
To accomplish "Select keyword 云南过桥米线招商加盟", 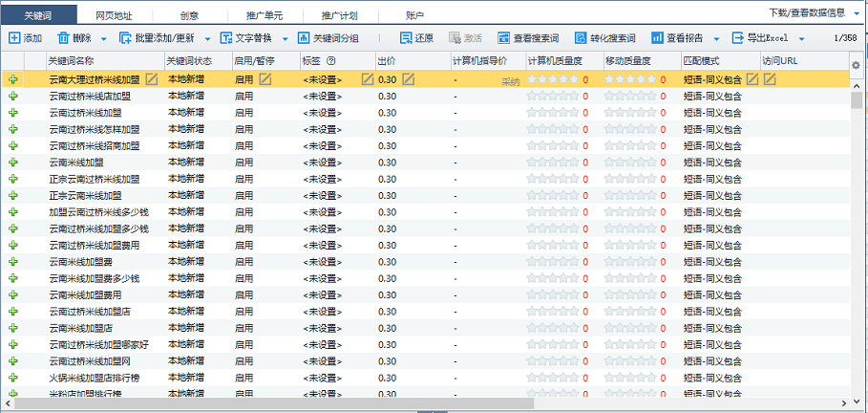I will [95, 146].
